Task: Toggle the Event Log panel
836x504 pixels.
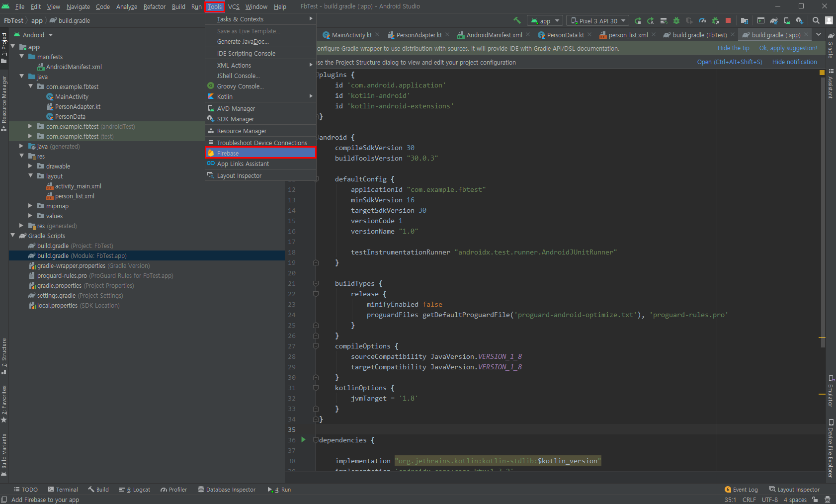Action: (741, 490)
